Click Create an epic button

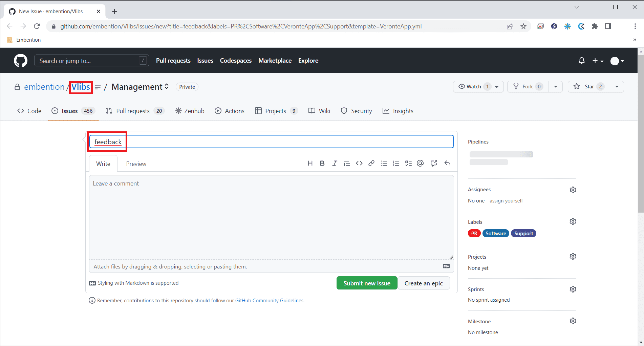[x=424, y=283]
